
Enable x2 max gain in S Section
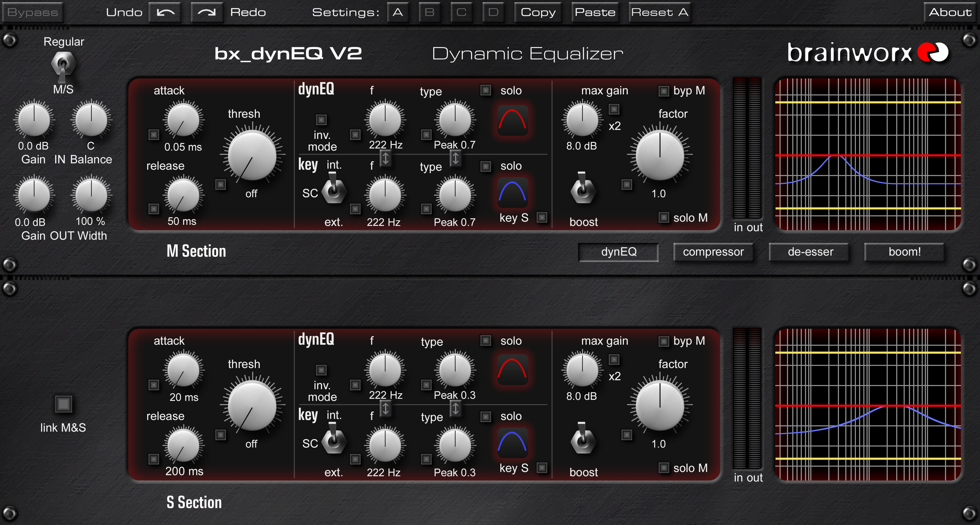(x=614, y=359)
